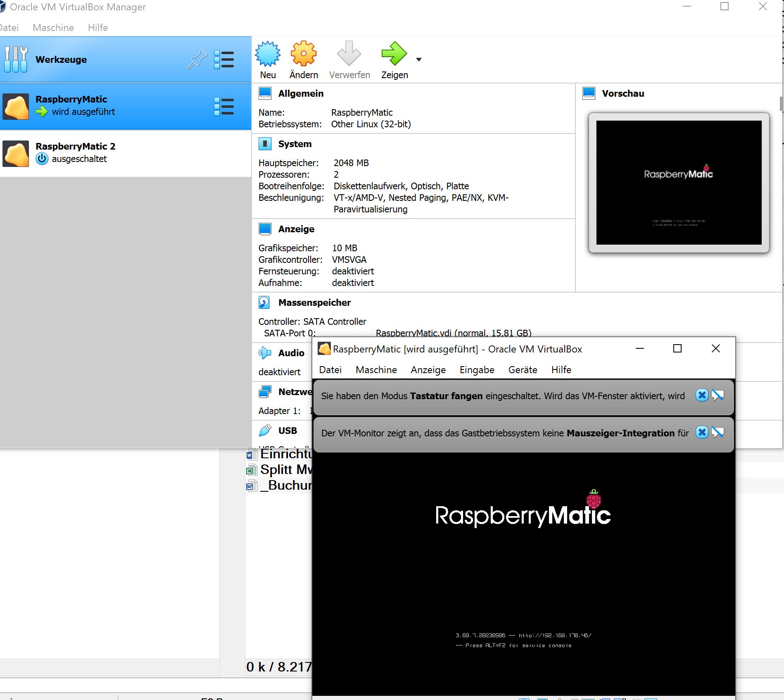
Task: Click the RaspberryMatic preview thumbnail
Action: click(x=679, y=183)
